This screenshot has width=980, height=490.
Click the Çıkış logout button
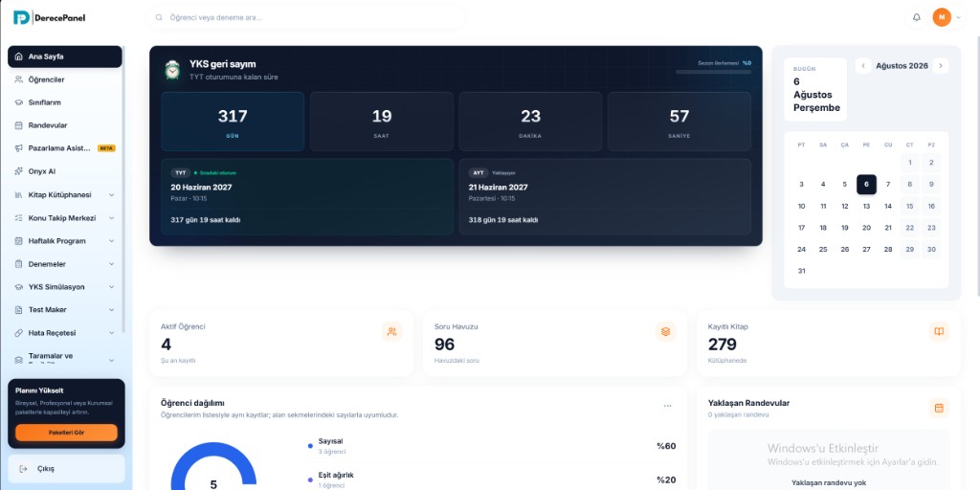point(66,469)
